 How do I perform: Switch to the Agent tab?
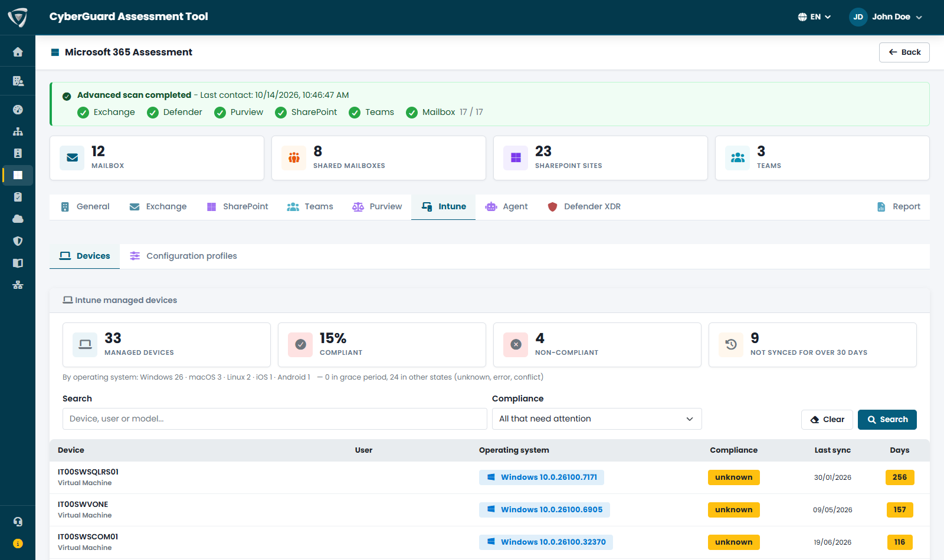click(507, 207)
